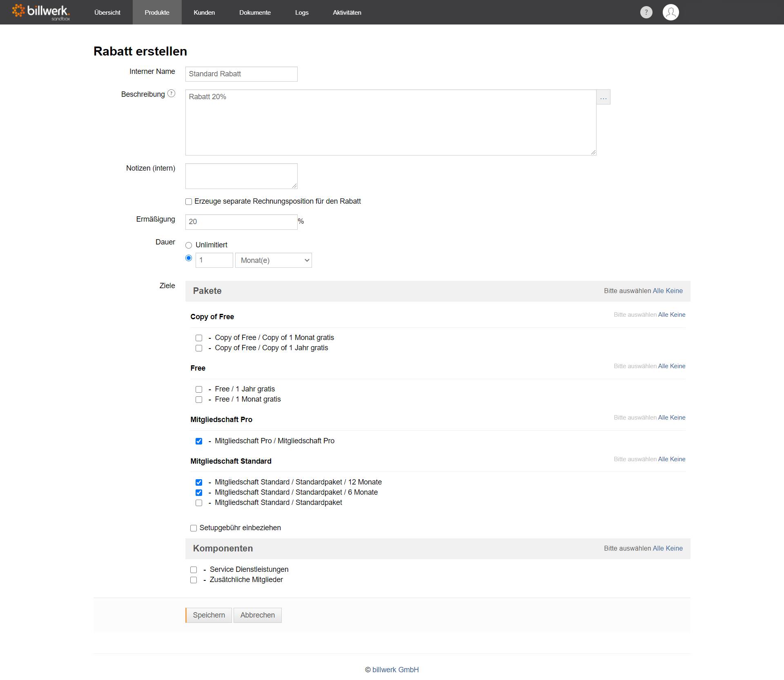This screenshot has height=680, width=784.
Task: Click the Mitgliedschaft Pro group heading
Action: pos(221,420)
